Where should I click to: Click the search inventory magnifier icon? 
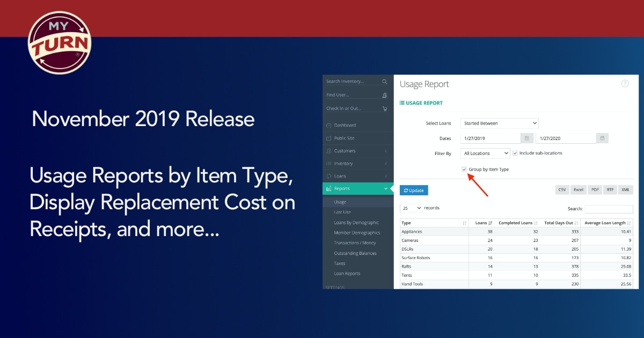[x=384, y=82]
